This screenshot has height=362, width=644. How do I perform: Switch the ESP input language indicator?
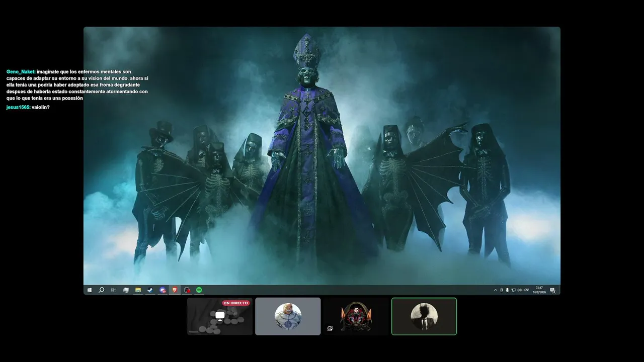(x=527, y=290)
